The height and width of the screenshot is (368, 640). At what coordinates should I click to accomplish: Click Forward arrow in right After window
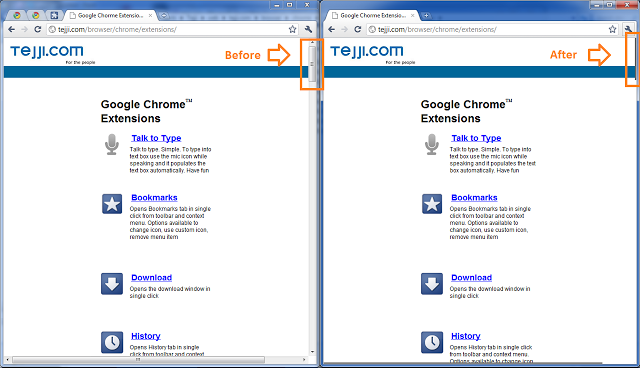tap(344, 29)
